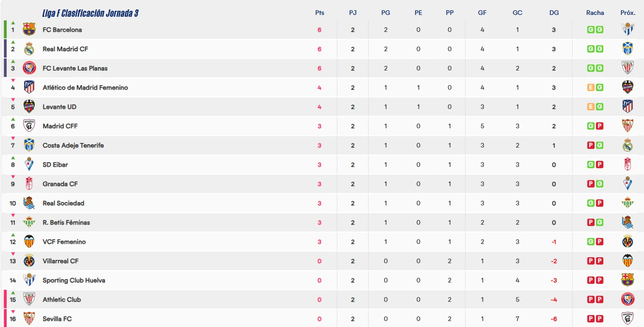Click the VCF Femenino bat crest in row 12
The image size is (644, 327).
pos(29,242)
